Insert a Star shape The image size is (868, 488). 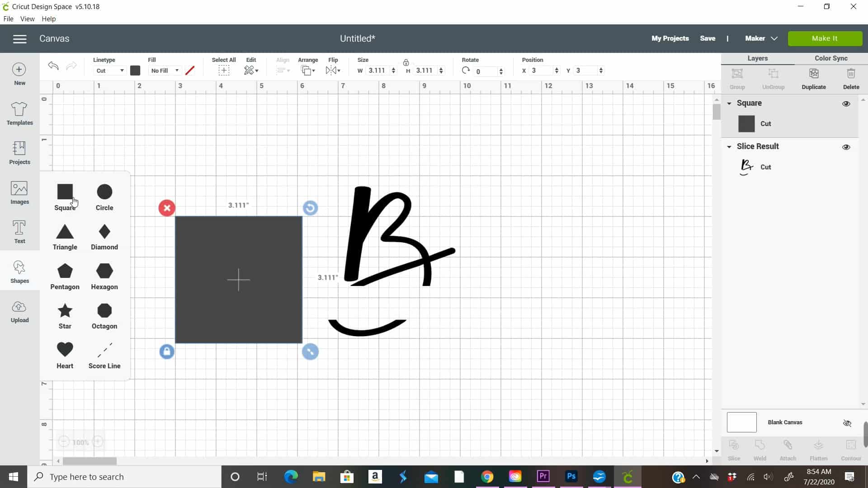(x=65, y=316)
